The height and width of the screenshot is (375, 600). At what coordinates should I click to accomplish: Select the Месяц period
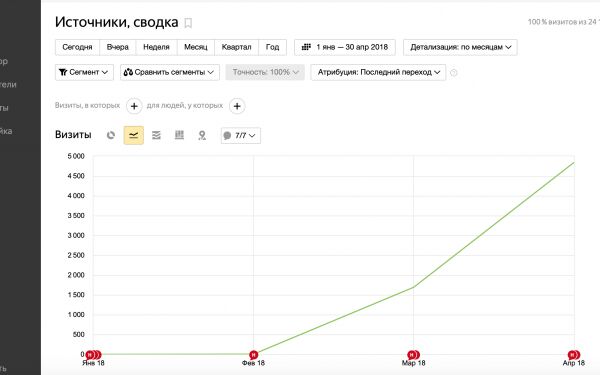[x=196, y=47]
